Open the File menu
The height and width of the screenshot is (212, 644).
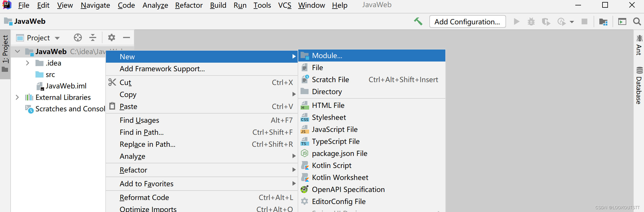(x=24, y=5)
